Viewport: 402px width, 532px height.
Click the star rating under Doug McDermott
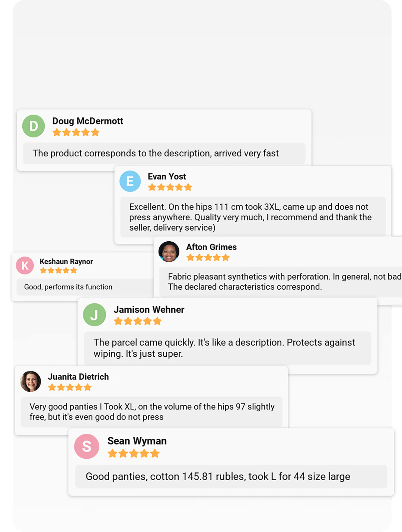(x=76, y=133)
